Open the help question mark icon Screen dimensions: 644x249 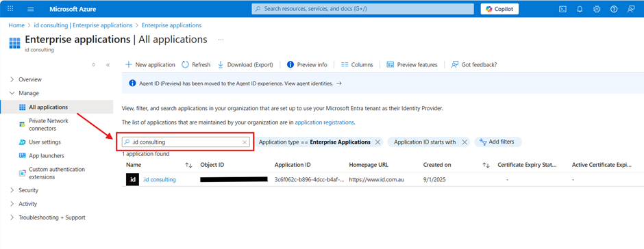tap(614, 9)
